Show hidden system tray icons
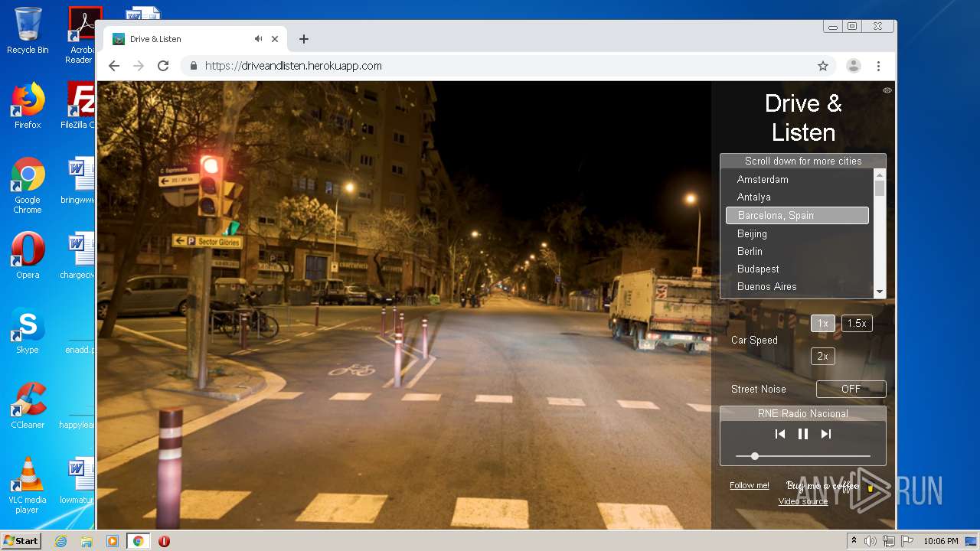980x551 pixels. (x=854, y=541)
